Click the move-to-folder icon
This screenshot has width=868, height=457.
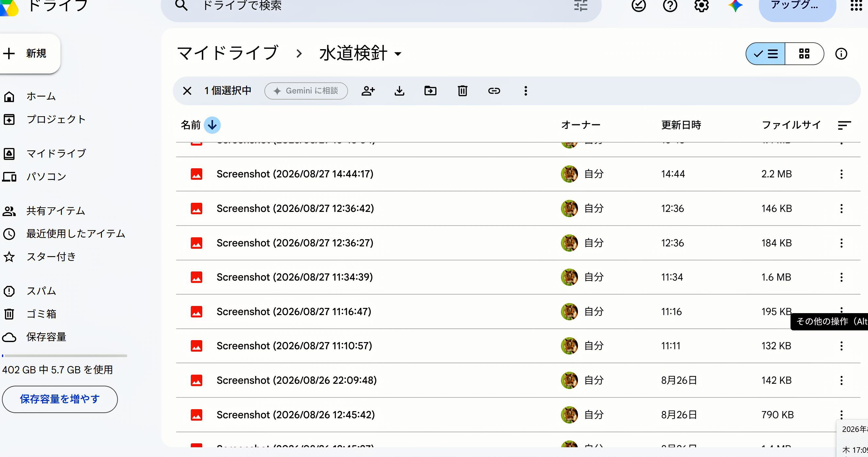pos(430,91)
